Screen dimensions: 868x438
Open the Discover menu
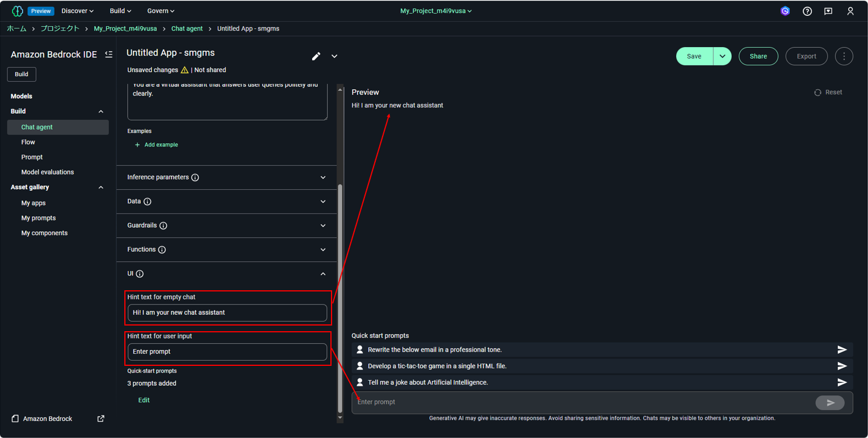[78, 11]
